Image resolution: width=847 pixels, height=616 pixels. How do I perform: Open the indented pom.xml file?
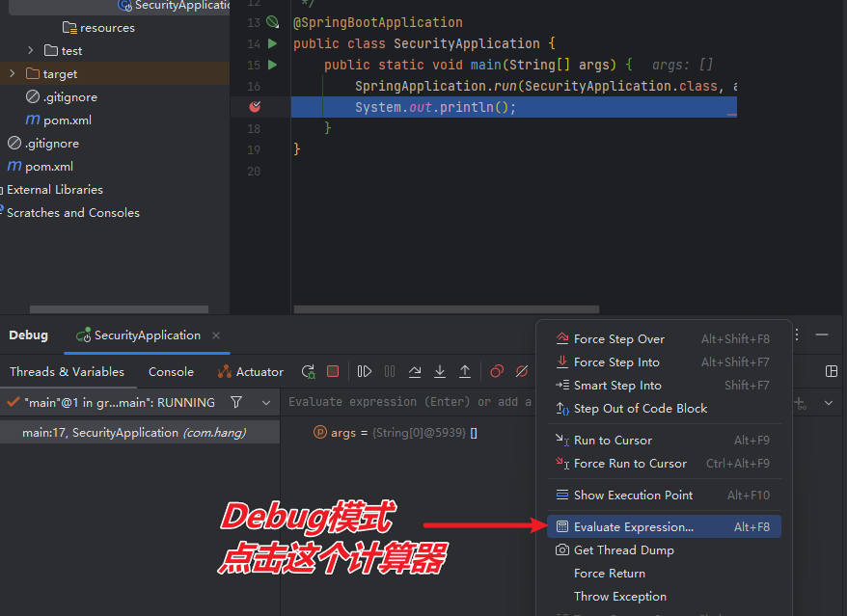coord(58,121)
